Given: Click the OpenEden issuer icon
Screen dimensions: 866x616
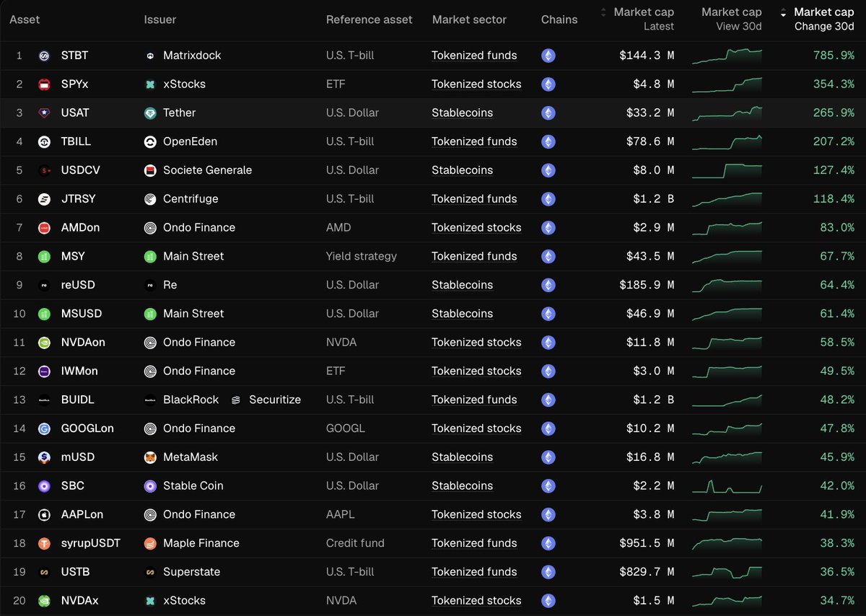Looking at the screenshot, I should [150, 141].
